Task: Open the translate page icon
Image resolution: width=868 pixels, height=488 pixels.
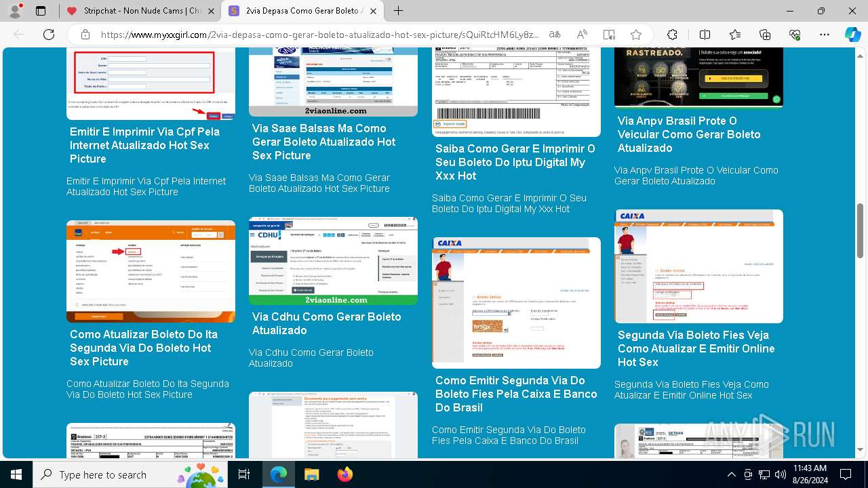Action: pyautogui.click(x=555, y=35)
